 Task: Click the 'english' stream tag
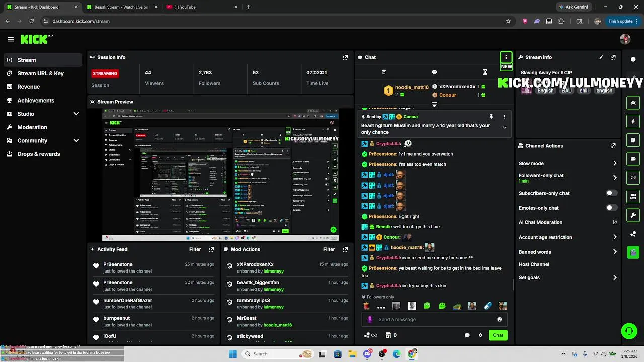click(x=604, y=91)
